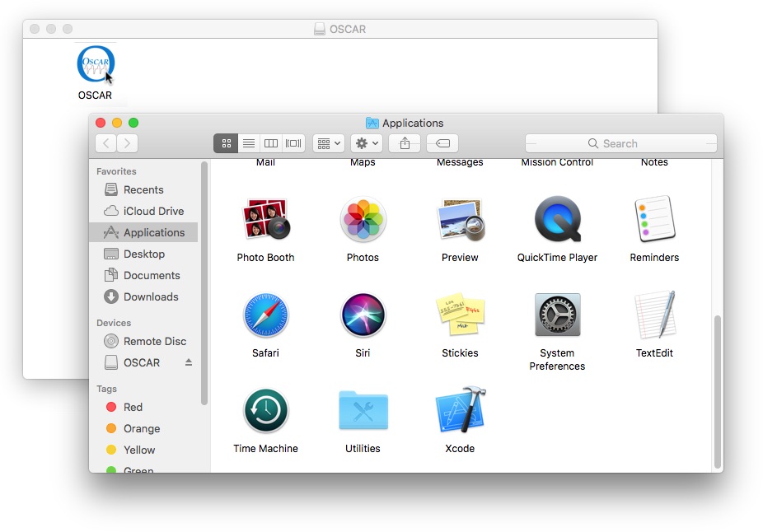Click the "Xcode" name label
Viewport: 763px width, 532px height.
[460, 448]
